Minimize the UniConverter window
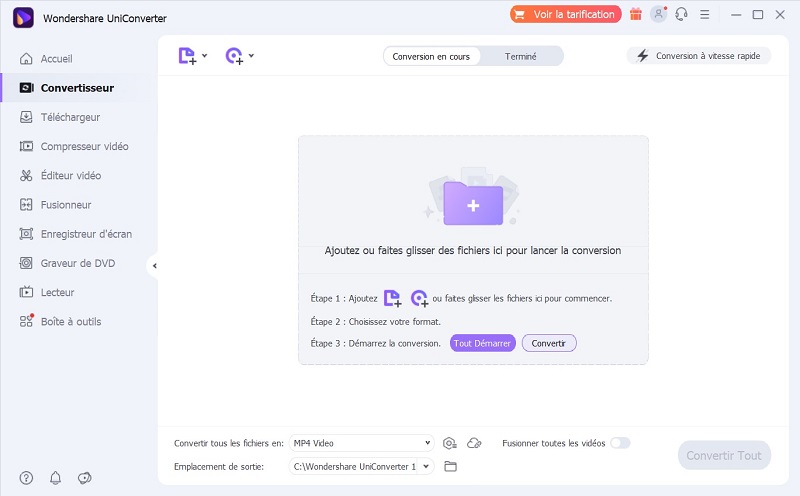Viewport: 800px width, 496px height. 736,15
